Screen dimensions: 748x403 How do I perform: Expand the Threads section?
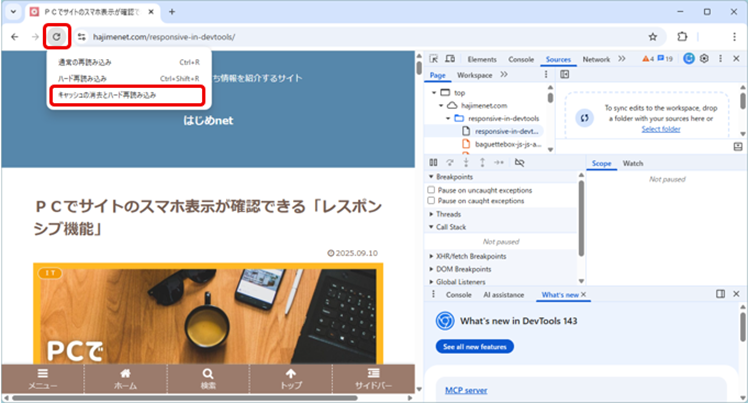(449, 214)
